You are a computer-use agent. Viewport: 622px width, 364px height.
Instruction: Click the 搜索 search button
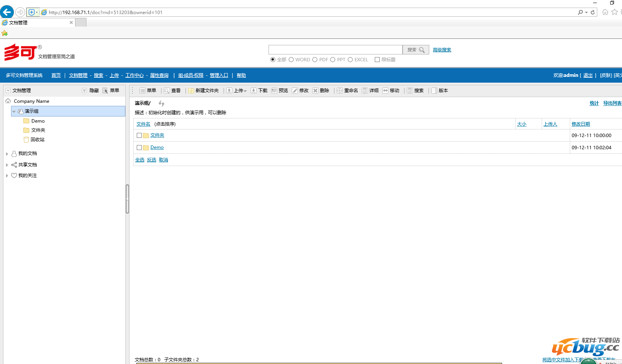point(416,50)
